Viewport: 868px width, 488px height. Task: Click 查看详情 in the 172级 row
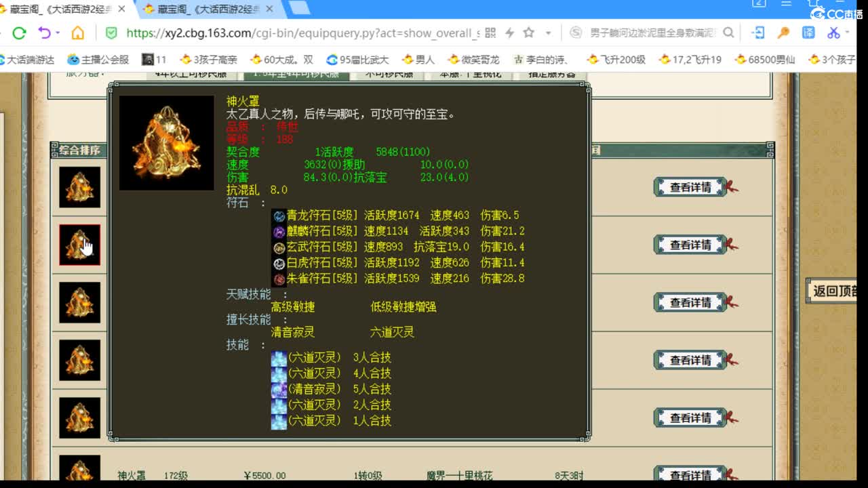tap(690, 474)
